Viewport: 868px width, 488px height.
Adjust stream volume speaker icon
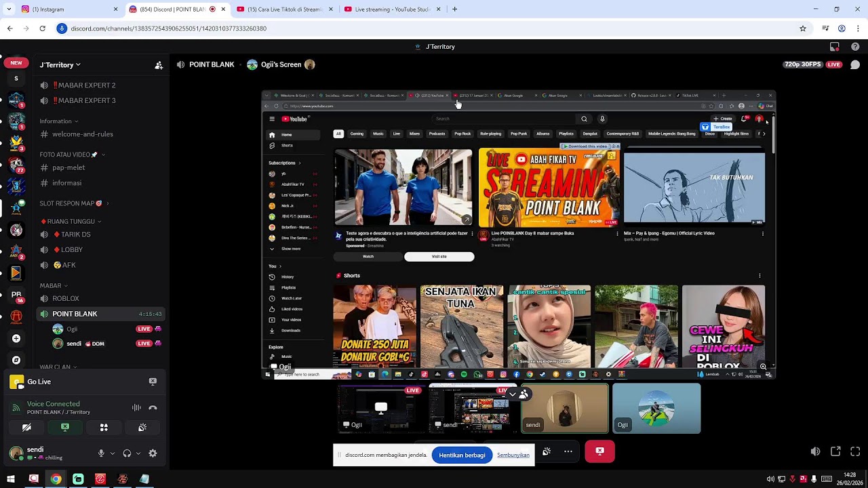815,451
